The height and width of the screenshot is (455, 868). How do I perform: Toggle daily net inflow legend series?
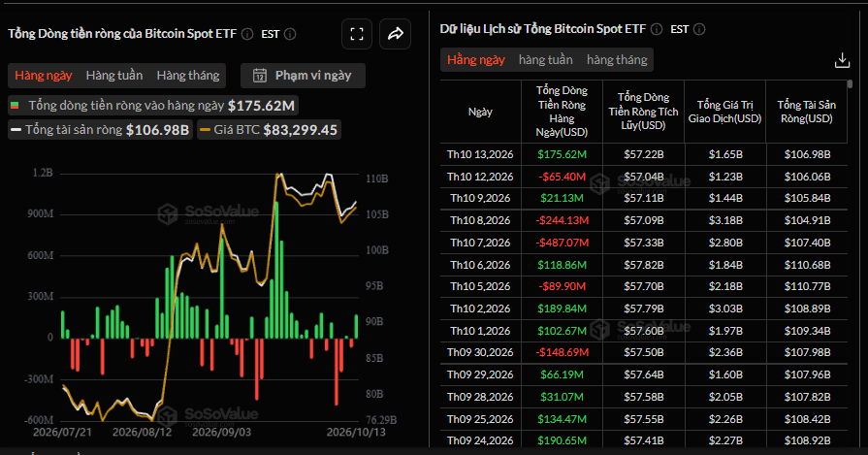153,105
